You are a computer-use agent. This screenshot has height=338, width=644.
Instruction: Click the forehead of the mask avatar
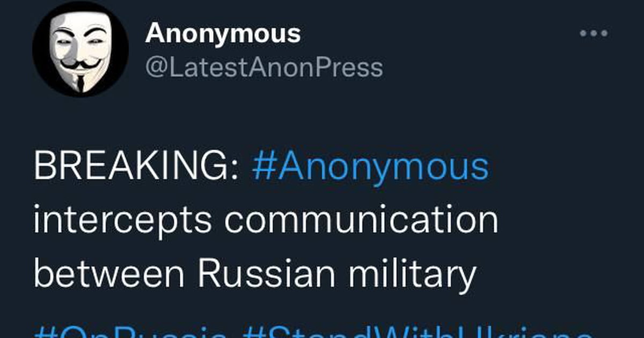click(80, 21)
